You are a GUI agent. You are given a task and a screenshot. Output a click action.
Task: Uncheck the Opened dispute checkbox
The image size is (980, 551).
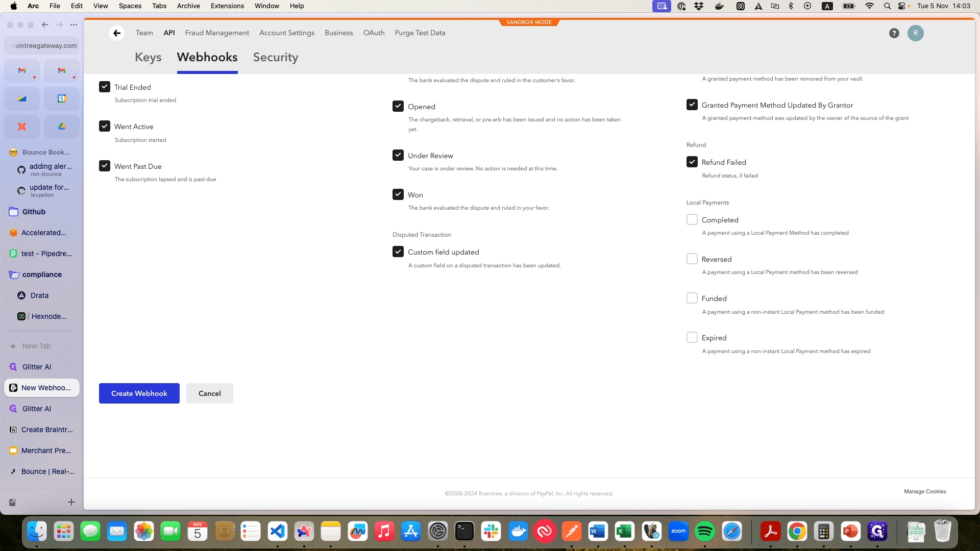pos(398,106)
